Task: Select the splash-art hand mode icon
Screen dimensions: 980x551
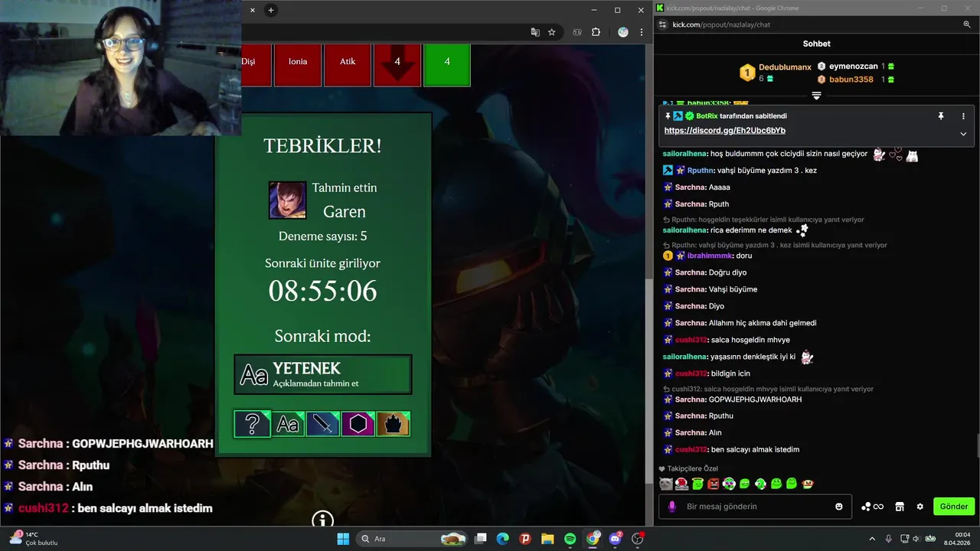Action: (x=393, y=423)
